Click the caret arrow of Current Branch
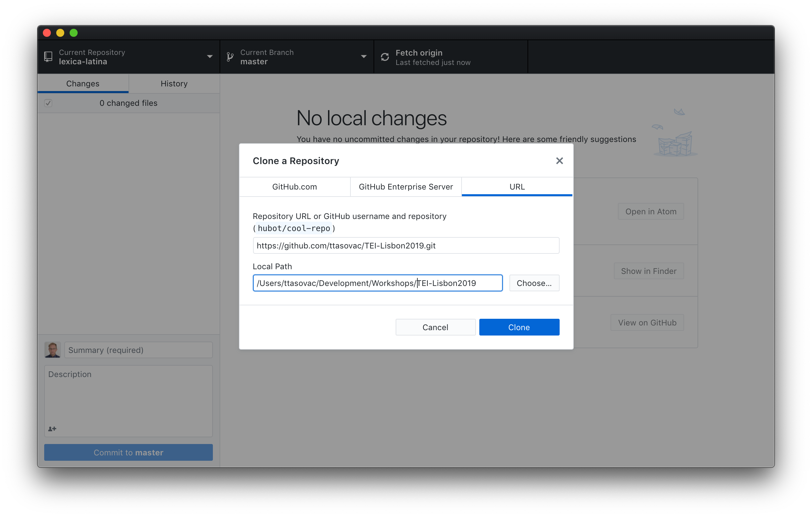 (x=363, y=57)
